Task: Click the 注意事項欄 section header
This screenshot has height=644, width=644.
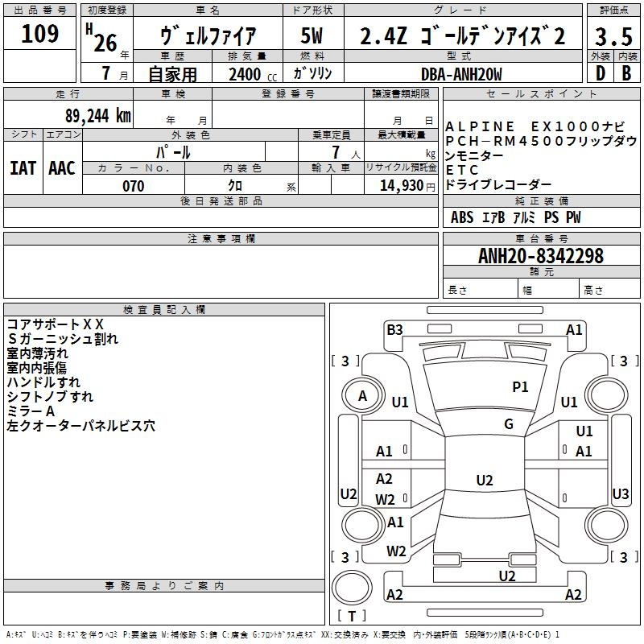Action: (221, 238)
